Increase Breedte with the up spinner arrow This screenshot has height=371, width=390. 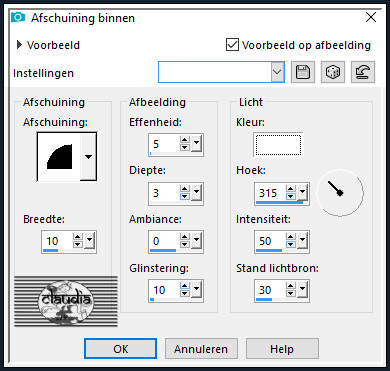click(78, 237)
